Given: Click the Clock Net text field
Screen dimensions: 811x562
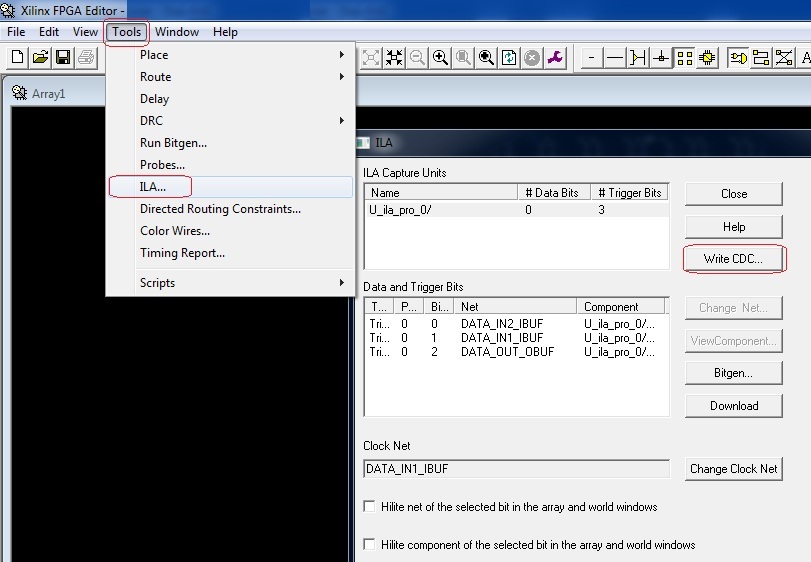Looking at the screenshot, I should (x=515, y=468).
